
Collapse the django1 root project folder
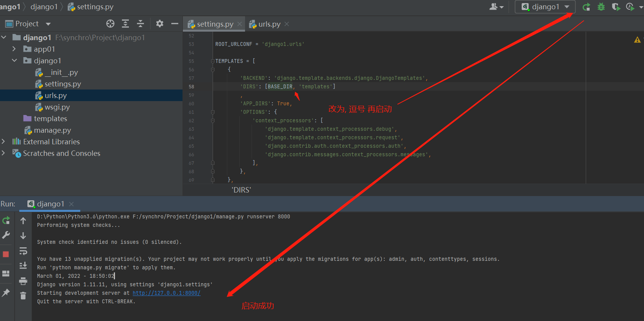(x=4, y=37)
